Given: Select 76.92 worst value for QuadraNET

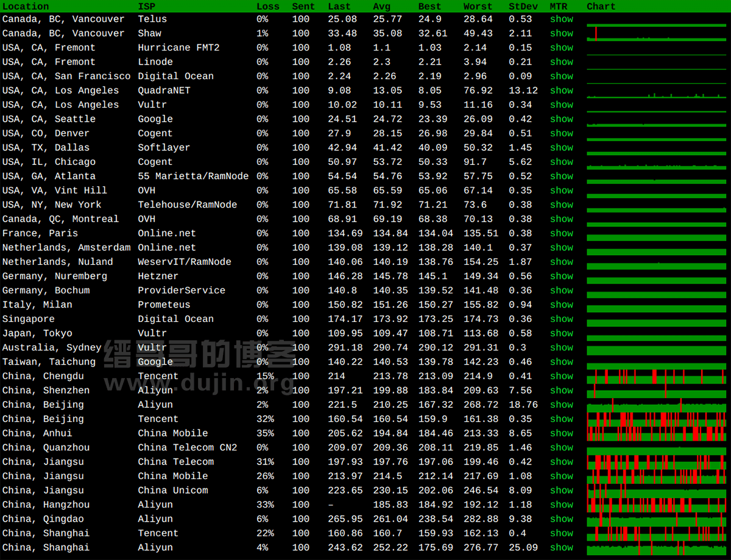Looking at the screenshot, I should (478, 91).
